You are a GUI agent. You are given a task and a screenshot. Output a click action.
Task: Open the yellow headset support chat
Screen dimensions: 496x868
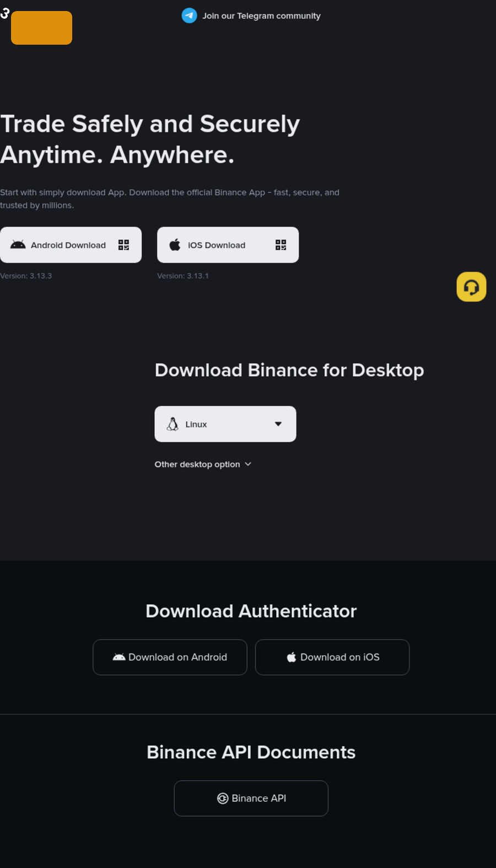[471, 287]
